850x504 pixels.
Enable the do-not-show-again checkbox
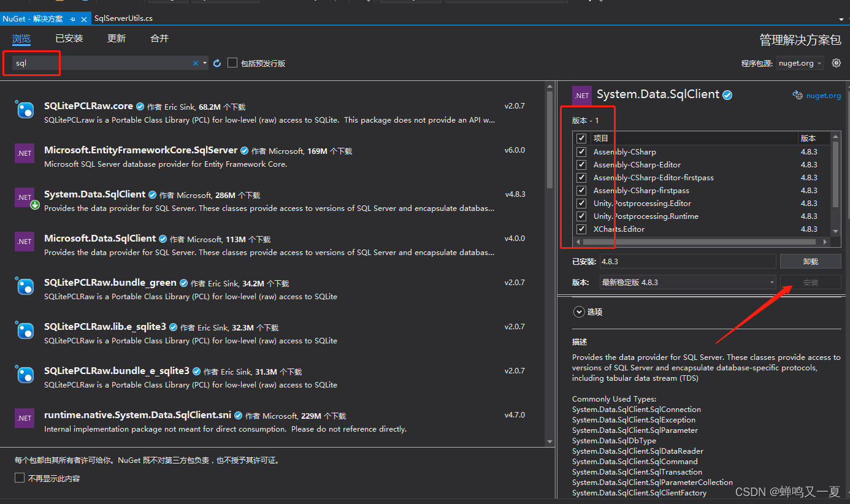point(20,478)
